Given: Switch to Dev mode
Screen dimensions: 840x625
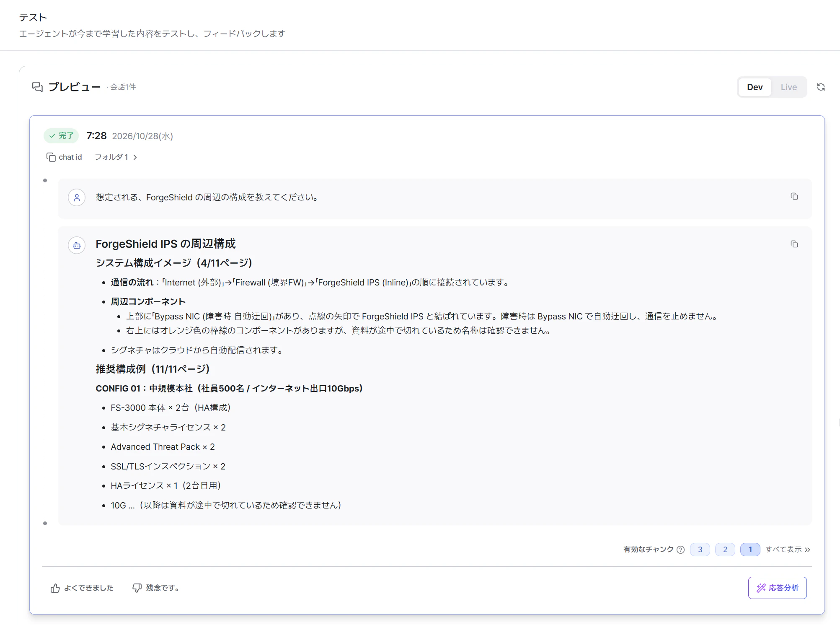Looking at the screenshot, I should [x=755, y=87].
